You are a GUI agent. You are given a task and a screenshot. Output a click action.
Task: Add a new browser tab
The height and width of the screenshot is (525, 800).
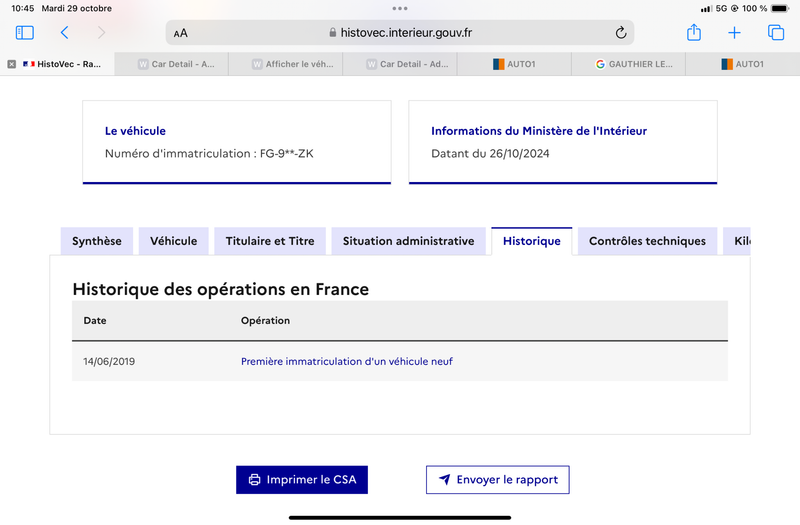[x=734, y=33]
